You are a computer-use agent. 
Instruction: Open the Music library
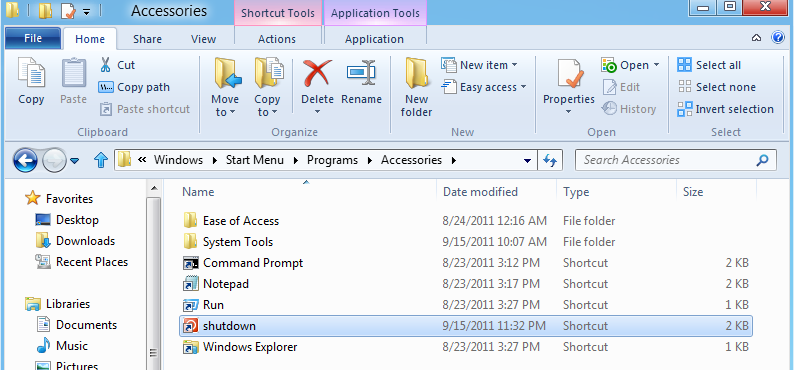(62, 346)
